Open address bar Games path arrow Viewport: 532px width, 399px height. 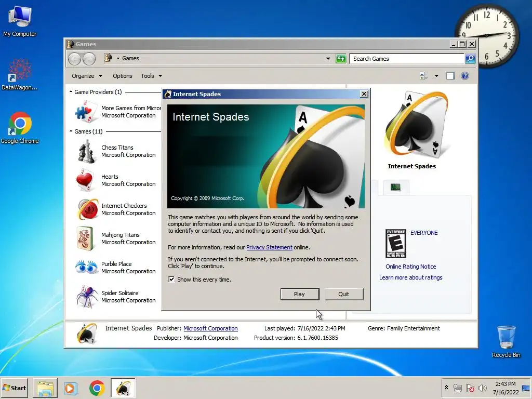[118, 58]
